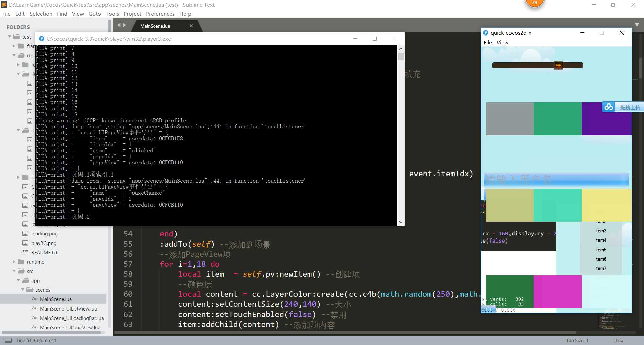Click the player3.exe console window icon
644x345 pixels.
pos(42,39)
